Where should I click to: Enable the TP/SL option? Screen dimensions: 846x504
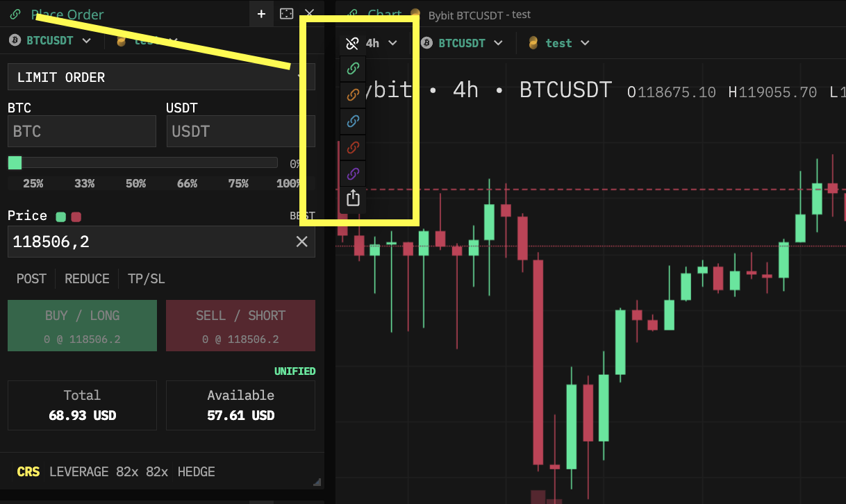pos(146,278)
